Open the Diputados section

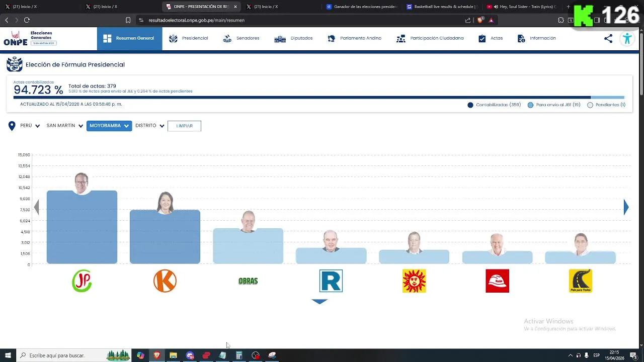[293, 38]
